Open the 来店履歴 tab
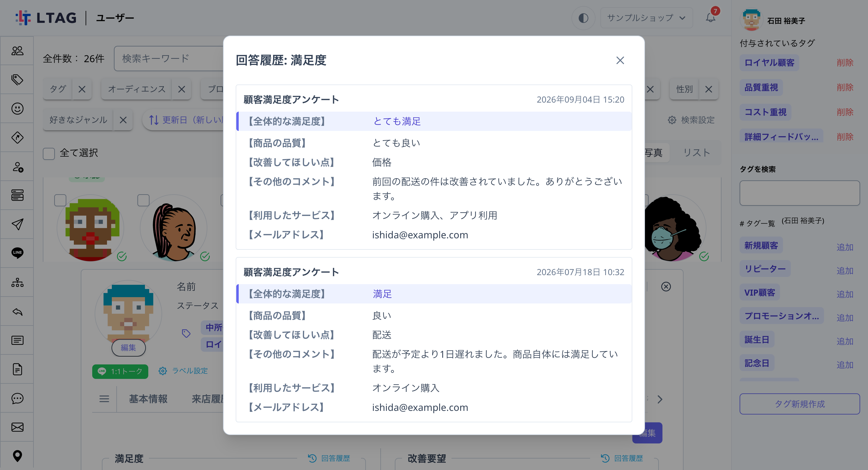 [208, 399]
